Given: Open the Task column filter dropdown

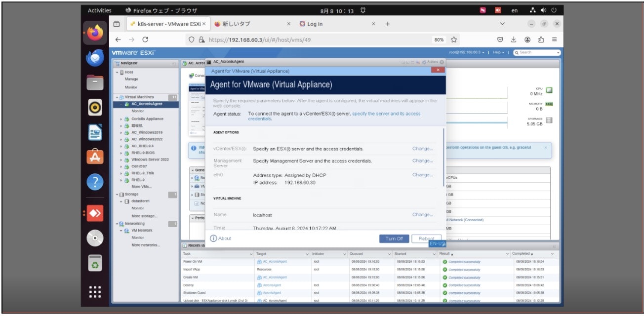Looking at the screenshot, I should coord(251,254).
